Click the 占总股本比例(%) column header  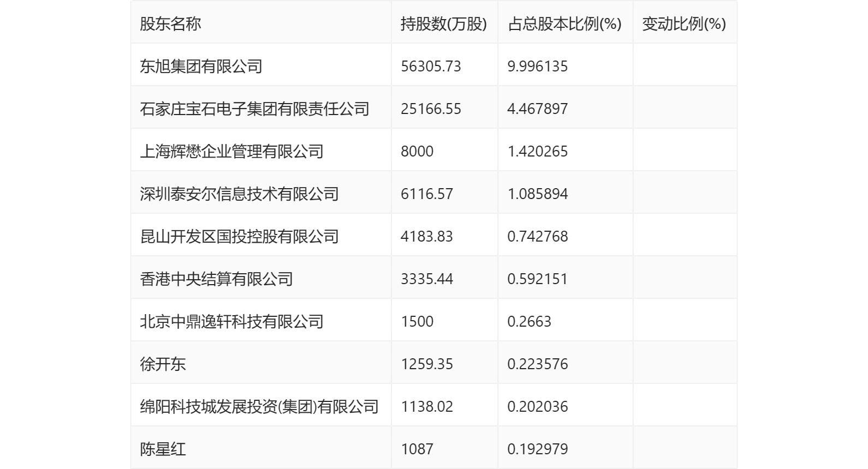point(564,24)
